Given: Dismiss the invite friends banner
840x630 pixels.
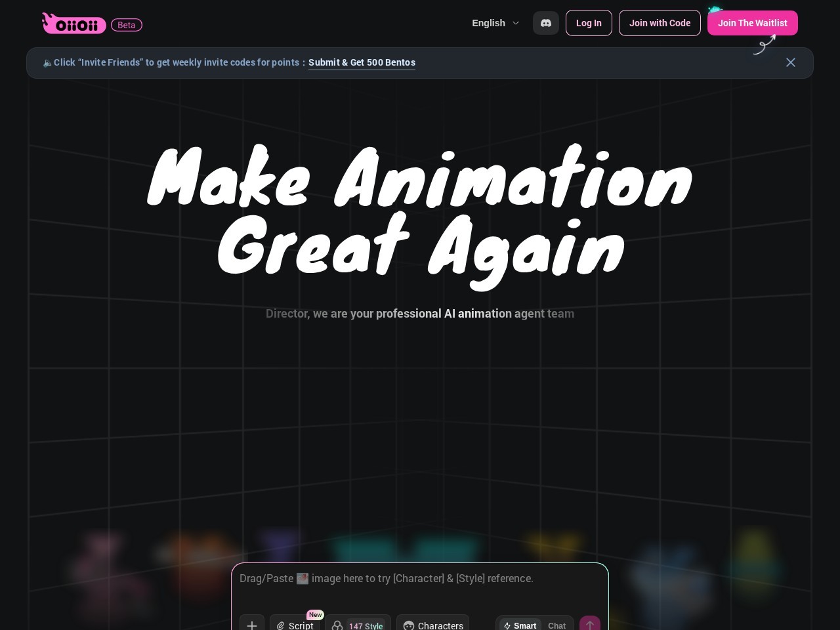Looking at the screenshot, I should [790, 62].
